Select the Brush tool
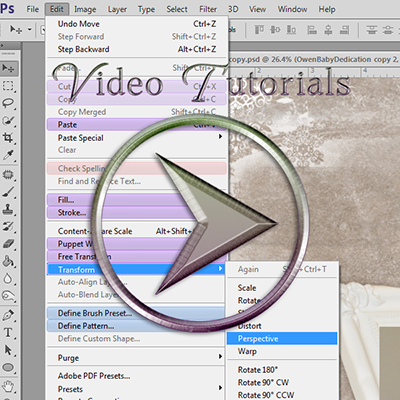 tap(8, 192)
